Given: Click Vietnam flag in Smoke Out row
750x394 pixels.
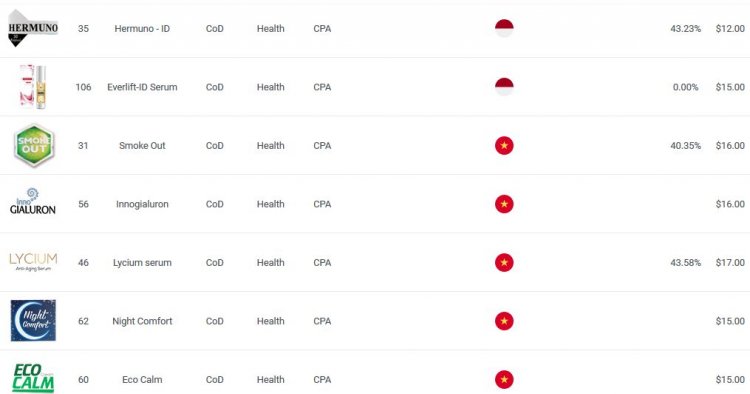Looking at the screenshot, I should (504, 145).
